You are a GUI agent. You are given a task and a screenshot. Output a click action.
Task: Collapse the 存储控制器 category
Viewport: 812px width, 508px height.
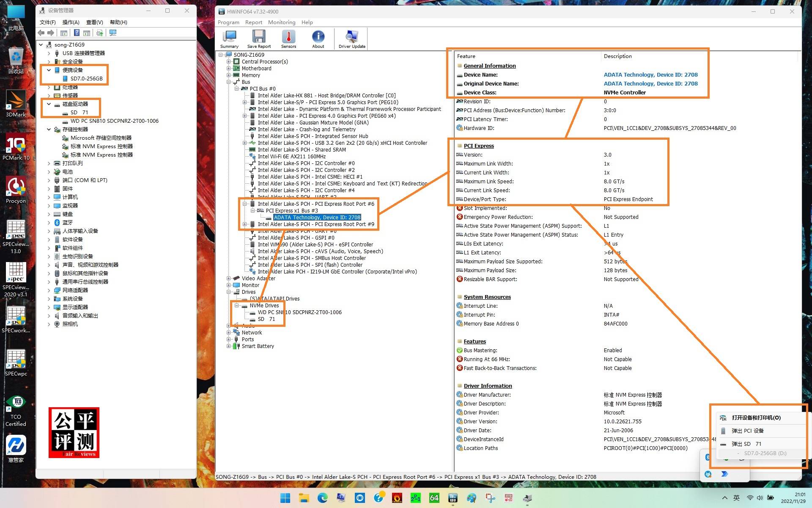(x=49, y=130)
